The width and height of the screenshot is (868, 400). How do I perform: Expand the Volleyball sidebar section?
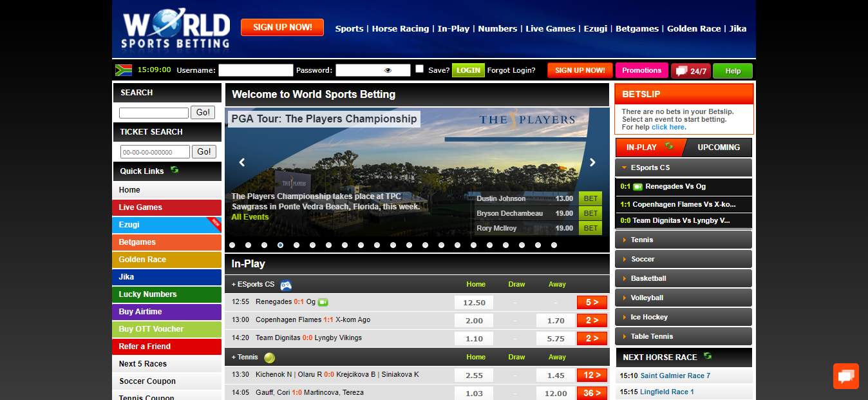(x=684, y=298)
